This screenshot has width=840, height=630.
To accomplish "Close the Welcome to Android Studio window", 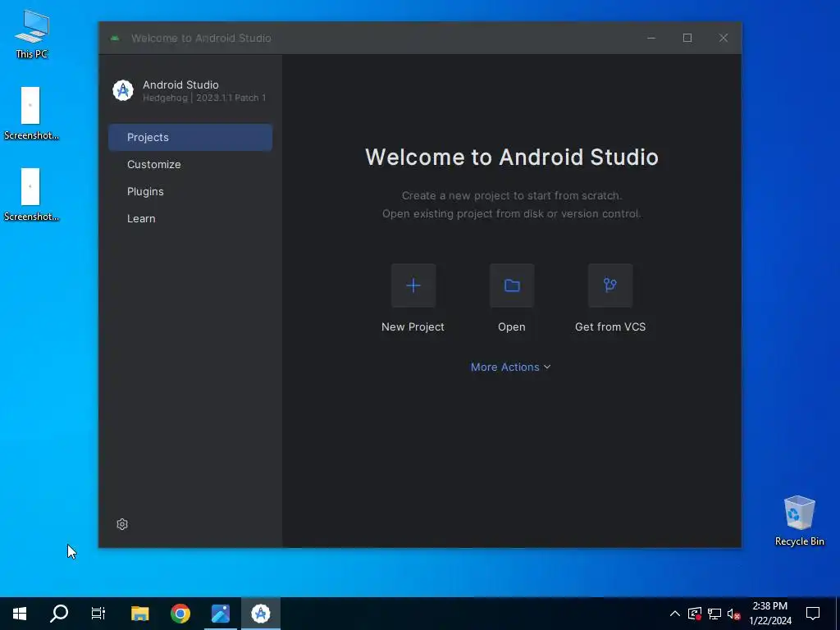I will click(724, 38).
